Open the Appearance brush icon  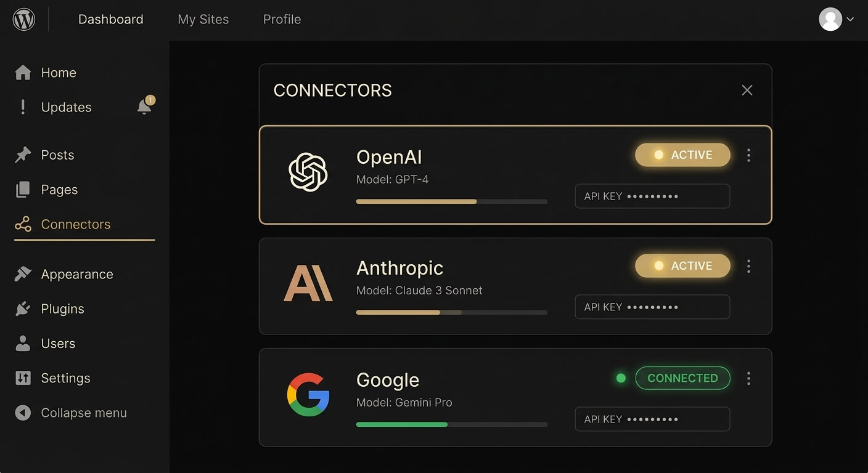23,273
